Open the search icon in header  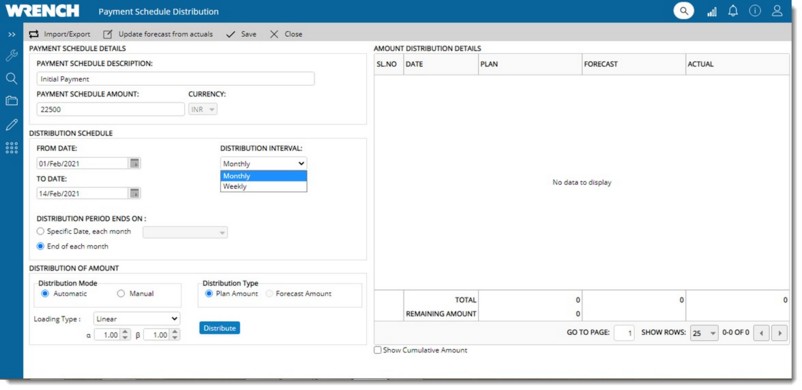coord(684,11)
